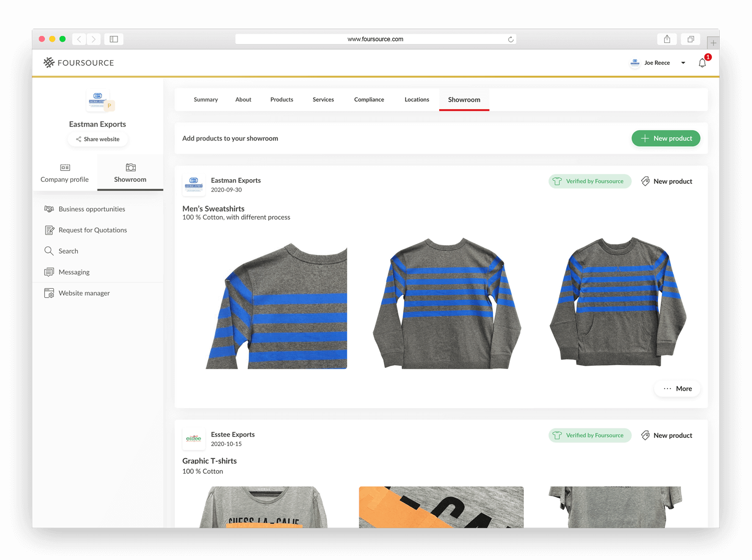Click the camera icon above Showroom
Viewport: 752px width, 560px height.
click(x=130, y=167)
